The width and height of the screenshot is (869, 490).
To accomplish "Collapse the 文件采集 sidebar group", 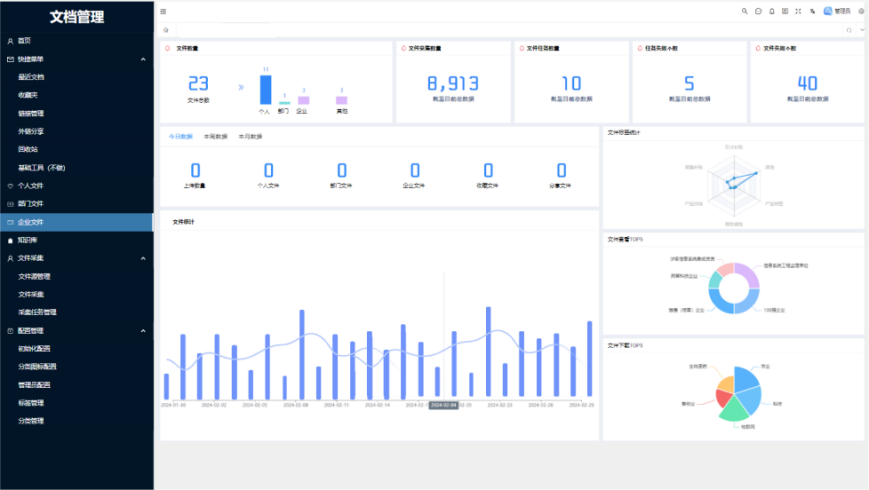I will click(x=143, y=258).
